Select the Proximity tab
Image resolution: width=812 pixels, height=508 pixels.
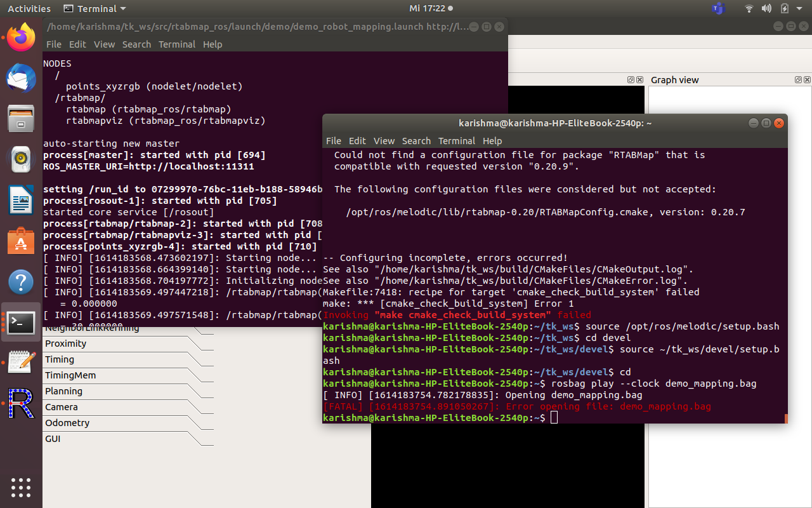(66, 344)
